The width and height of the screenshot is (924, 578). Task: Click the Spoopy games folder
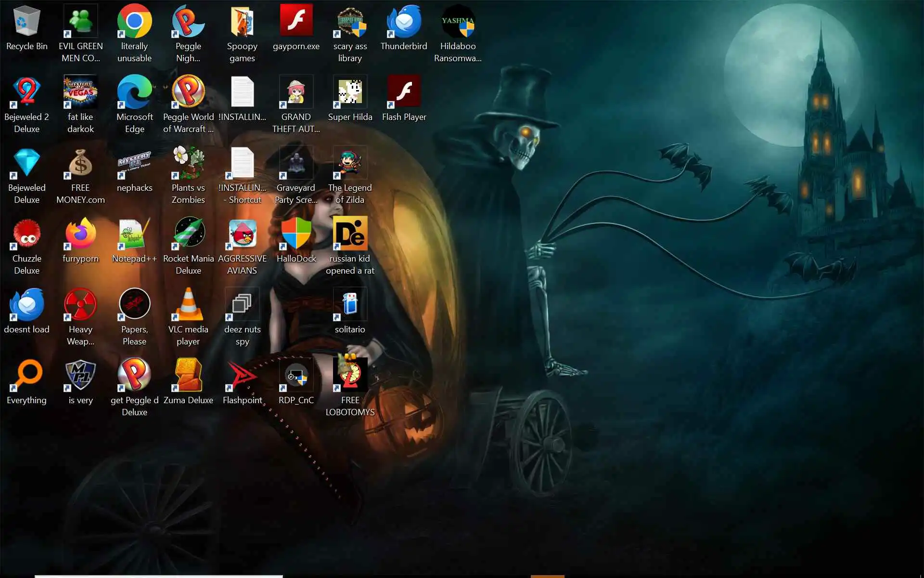(x=242, y=22)
